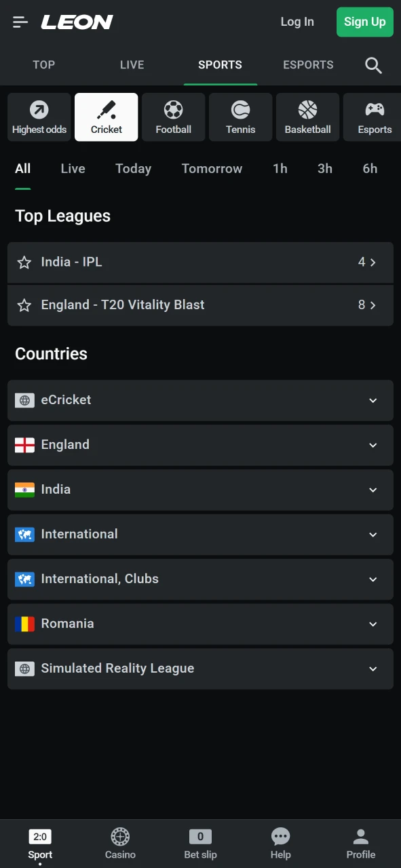The image size is (401, 868).
Task: Open the ESPORTS tab
Action: click(308, 64)
